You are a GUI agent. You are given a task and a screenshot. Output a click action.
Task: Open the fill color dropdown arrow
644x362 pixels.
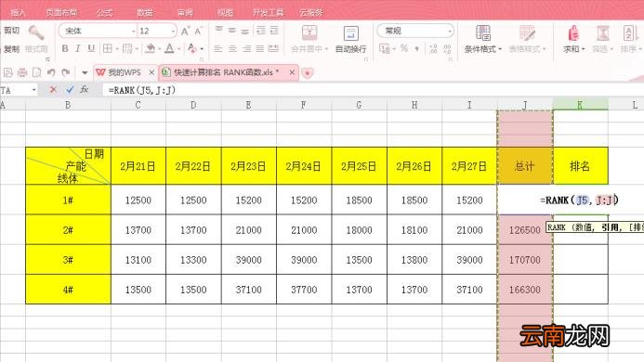coord(159,49)
